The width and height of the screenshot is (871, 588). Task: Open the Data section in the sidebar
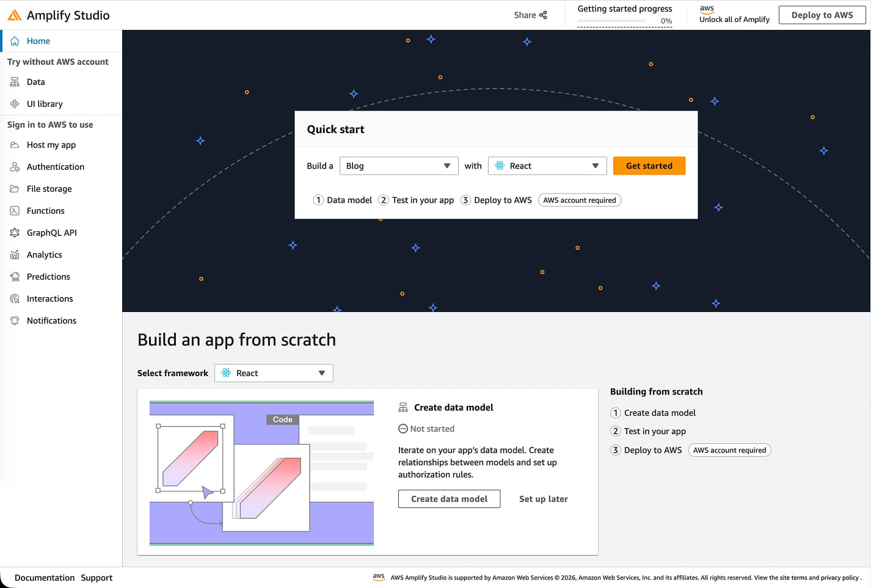[35, 81]
